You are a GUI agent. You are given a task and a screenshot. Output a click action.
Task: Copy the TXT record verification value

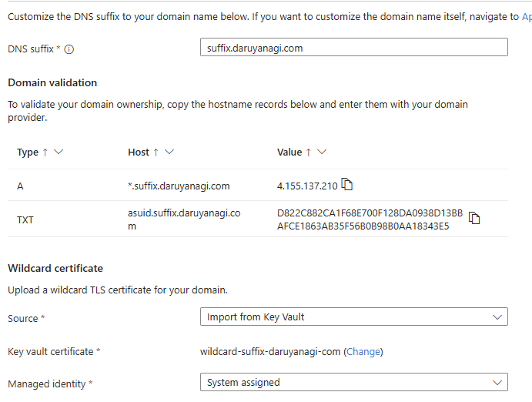474,218
